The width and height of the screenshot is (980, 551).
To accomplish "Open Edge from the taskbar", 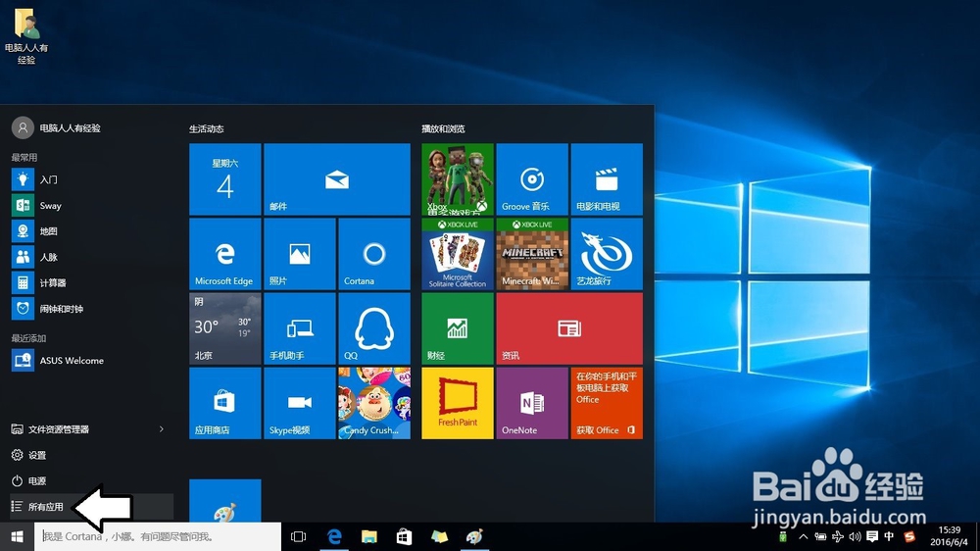I will pos(334,536).
